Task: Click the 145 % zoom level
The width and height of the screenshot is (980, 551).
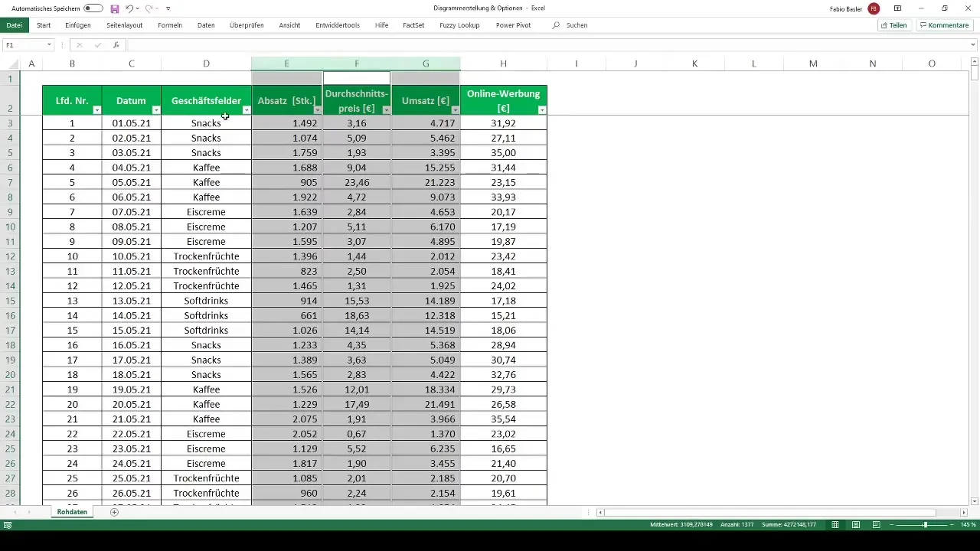Action: 969,525
